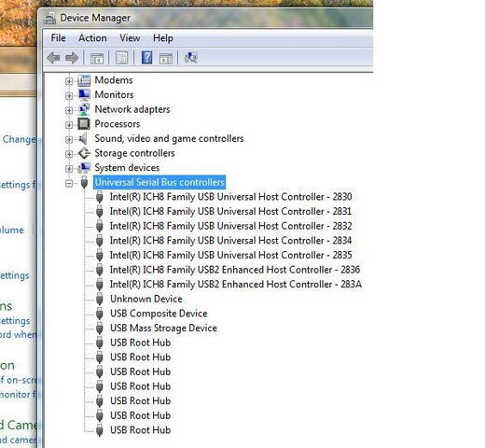Screen dimensions: 485x448
Task: Expand the Monitors tree node
Action: (x=69, y=96)
